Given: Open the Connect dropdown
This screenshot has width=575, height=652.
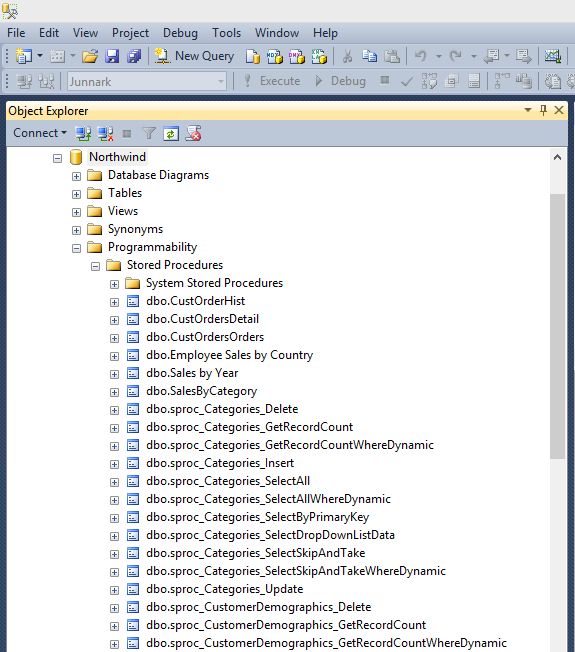Looking at the screenshot, I should tap(40, 133).
